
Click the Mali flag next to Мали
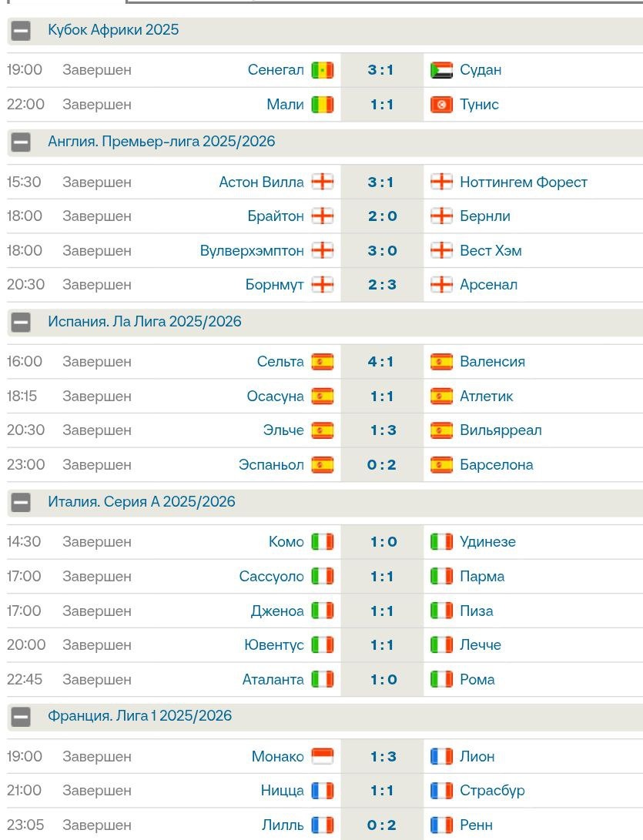point(322,105)
